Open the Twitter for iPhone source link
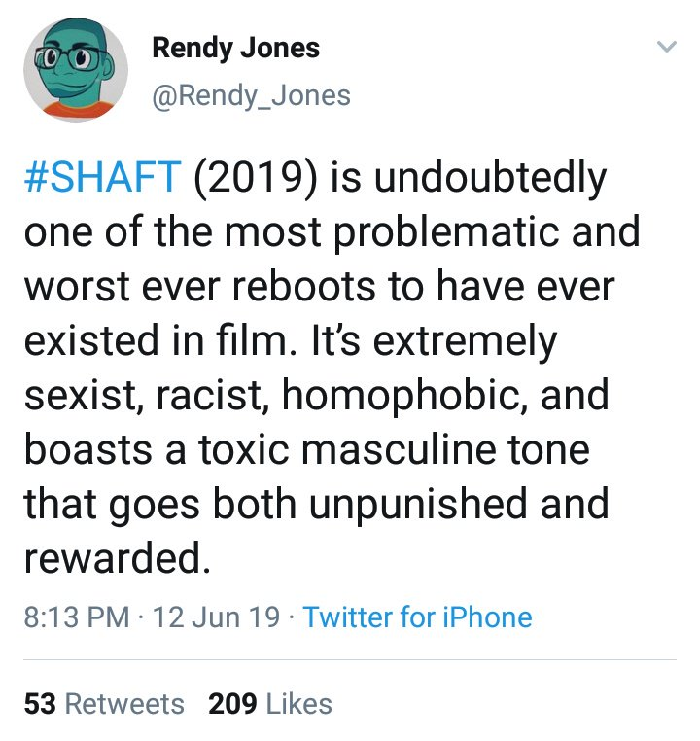Image resolution: width=700 pixels, height=741 pixels. click(417, 617)
